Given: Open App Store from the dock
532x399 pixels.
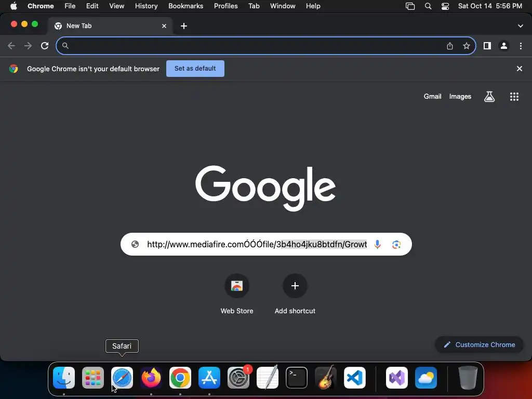Looking at the screenshot, I should pyautogui.click(x=209, y=378).
